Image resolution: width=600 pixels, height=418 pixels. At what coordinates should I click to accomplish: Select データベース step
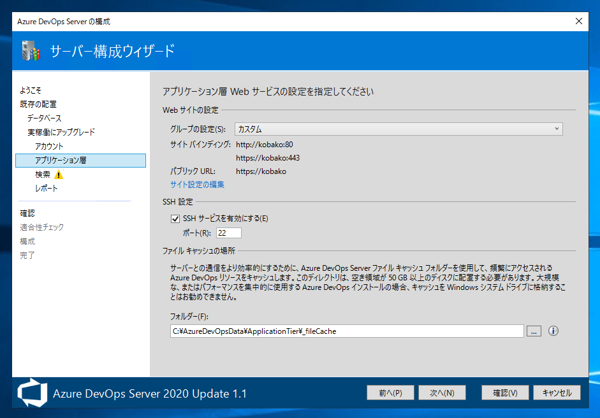coord(44,118)
